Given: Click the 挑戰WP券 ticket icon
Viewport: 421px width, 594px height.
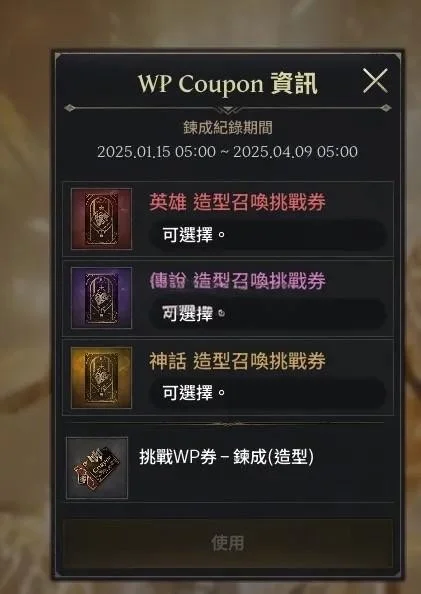Looking at the screenshot, I should (x=97, y=468).
